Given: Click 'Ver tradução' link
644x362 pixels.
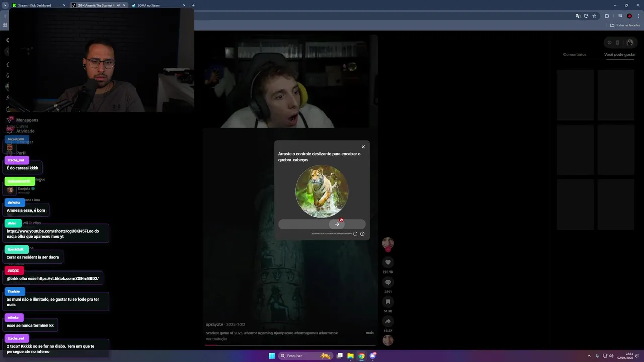Looking at the screenshot, I should [216, 339].
